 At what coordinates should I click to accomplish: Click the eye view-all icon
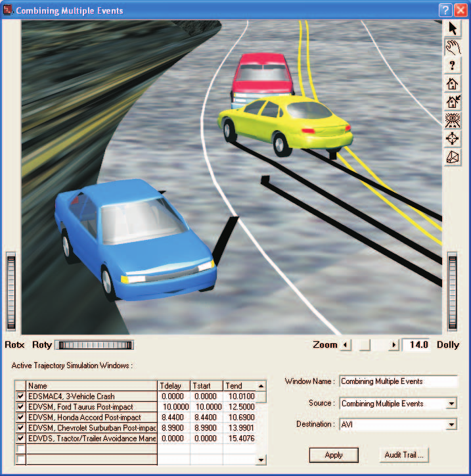(453, 120)
